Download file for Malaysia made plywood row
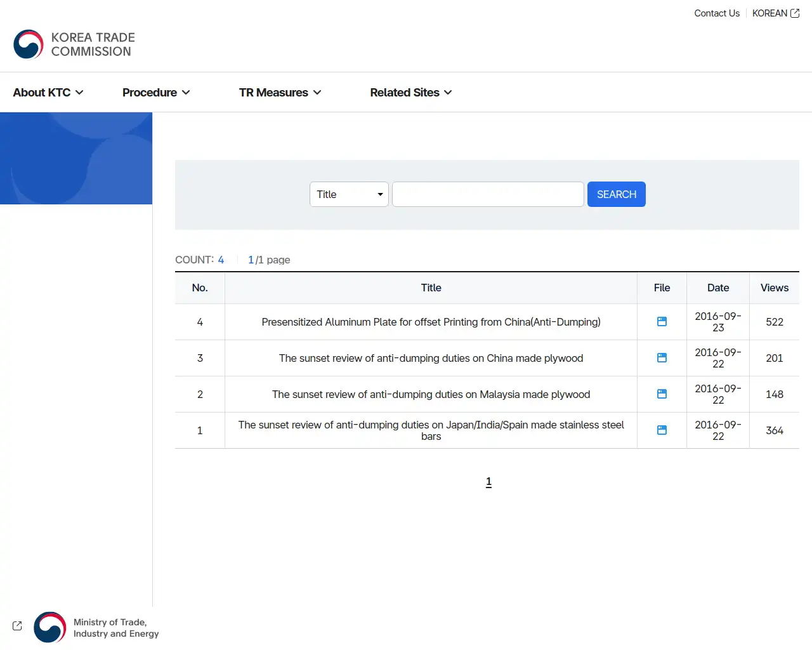The height and width of the screenshot is (650, 812). [x=662, y=394]
